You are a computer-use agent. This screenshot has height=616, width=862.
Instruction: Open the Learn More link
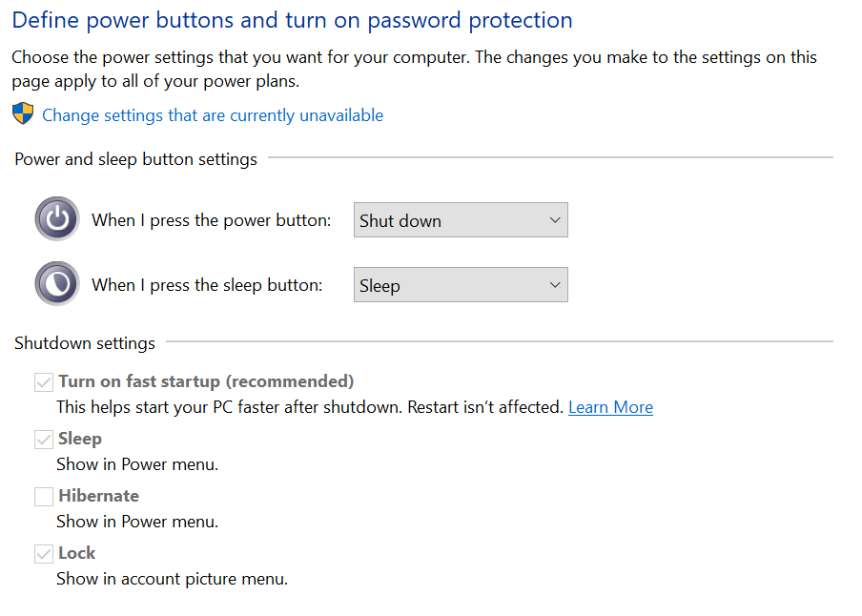coord(610,407)
